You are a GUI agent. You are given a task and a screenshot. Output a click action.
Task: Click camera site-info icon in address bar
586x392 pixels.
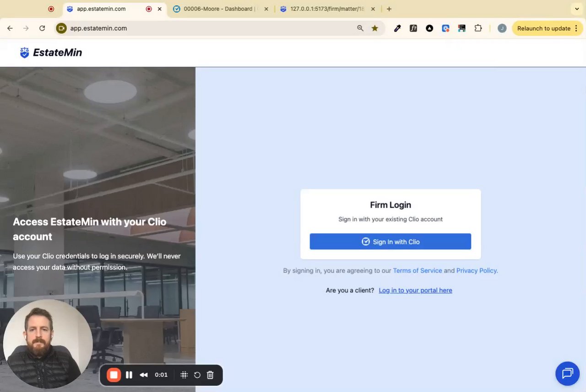click(61, 28)
